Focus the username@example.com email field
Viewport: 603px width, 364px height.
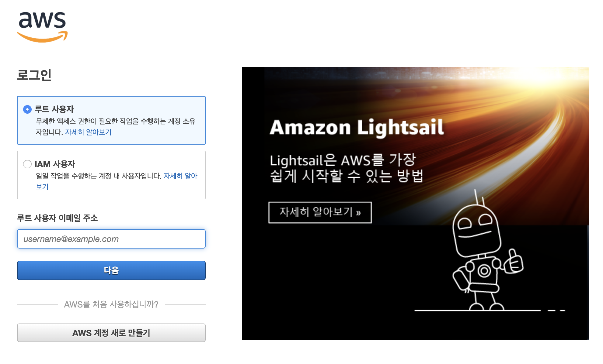tap(111, 239)
